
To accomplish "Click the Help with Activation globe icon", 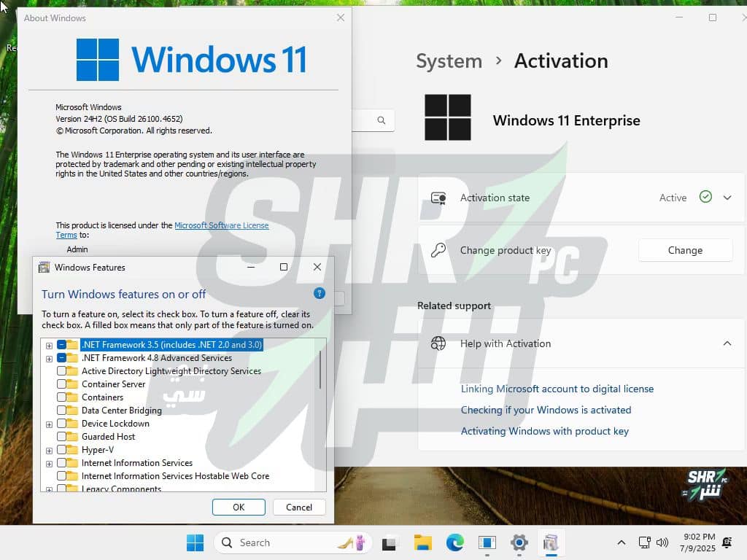I will (438, 343).
